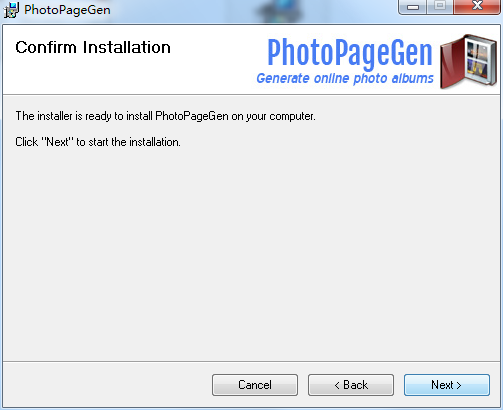
Task: Click the PhotoPageGen title bar caption
Action: click(x=67, y=10)
